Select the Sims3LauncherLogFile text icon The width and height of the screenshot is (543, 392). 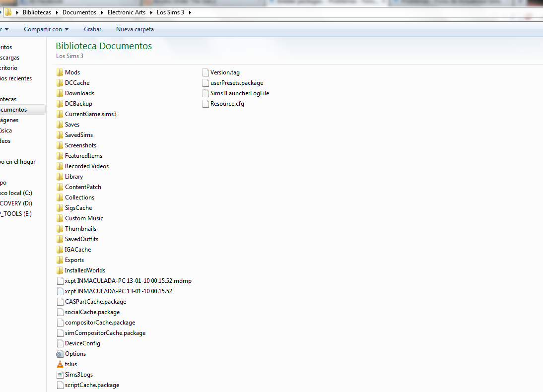point(205,93)
